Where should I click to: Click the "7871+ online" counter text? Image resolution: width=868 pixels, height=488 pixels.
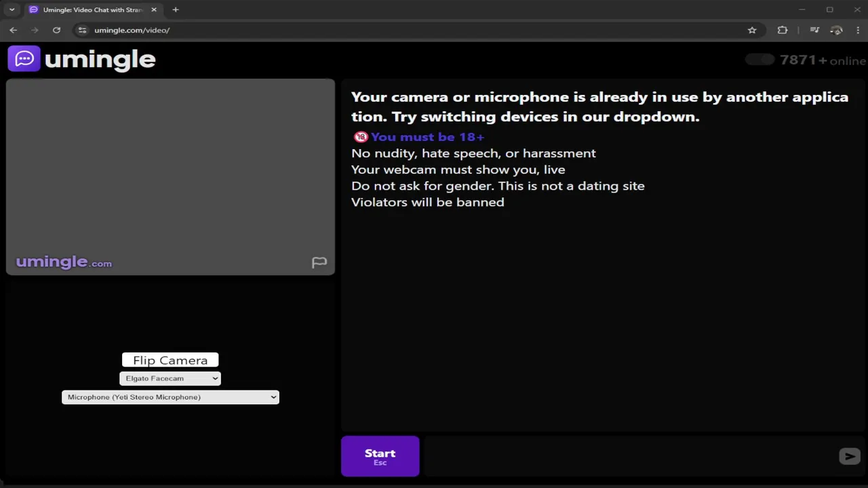tap(823, 60)
